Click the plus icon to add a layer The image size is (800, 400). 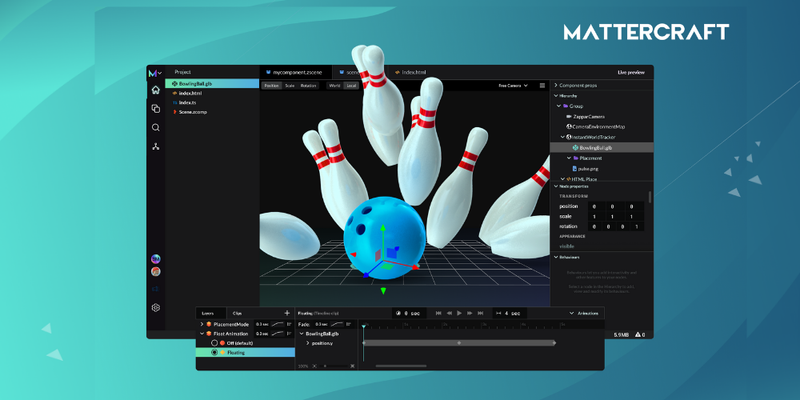[x=287, y=313]
